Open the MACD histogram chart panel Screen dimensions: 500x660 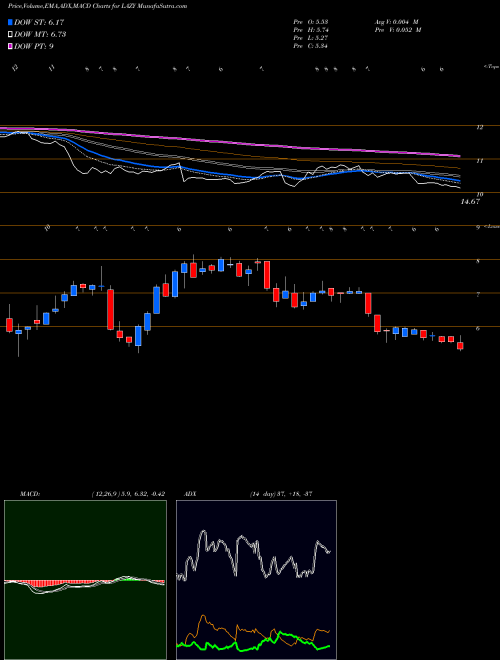(85, 580)
